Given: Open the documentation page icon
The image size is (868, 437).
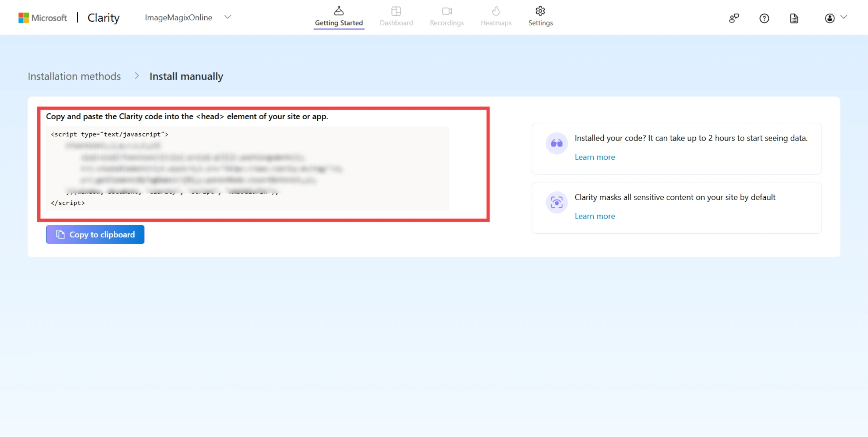Looking at the screenshot, I should point(794,18).
